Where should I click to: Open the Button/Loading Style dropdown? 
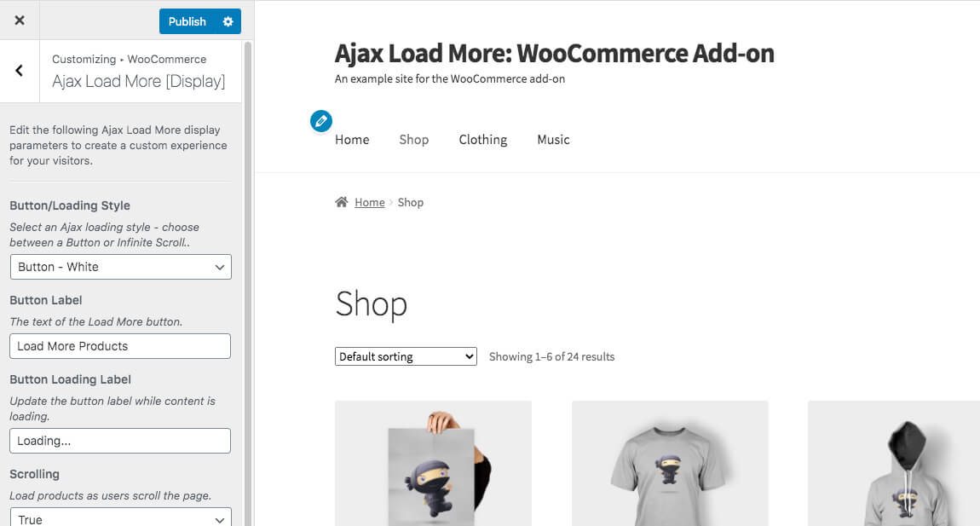[x=121, y=267]
